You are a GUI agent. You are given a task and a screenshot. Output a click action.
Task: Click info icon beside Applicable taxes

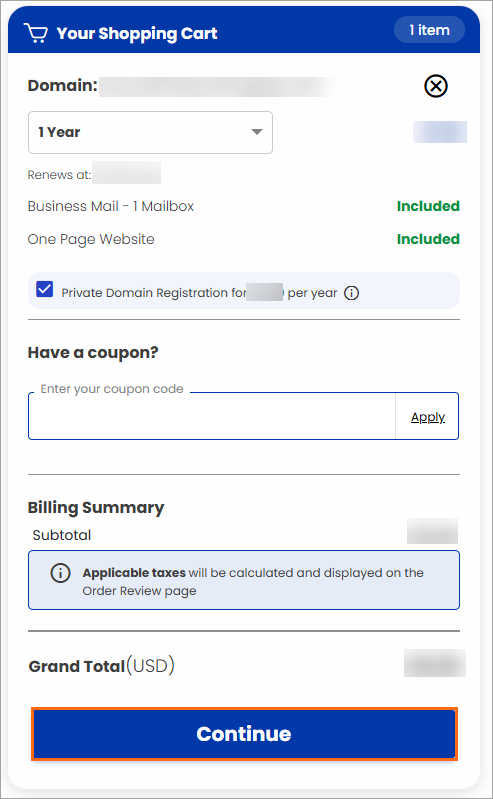(60, 573)
